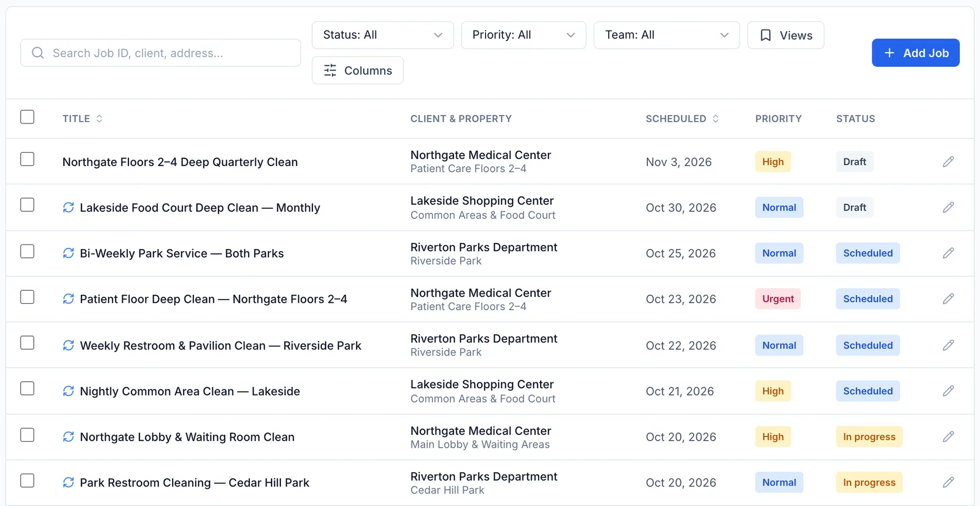The height and width of the screenshot is (506, 980).
Task: Select the Lakeside Food Court Deep Clean row checkbox
Action: coord(27,205)
